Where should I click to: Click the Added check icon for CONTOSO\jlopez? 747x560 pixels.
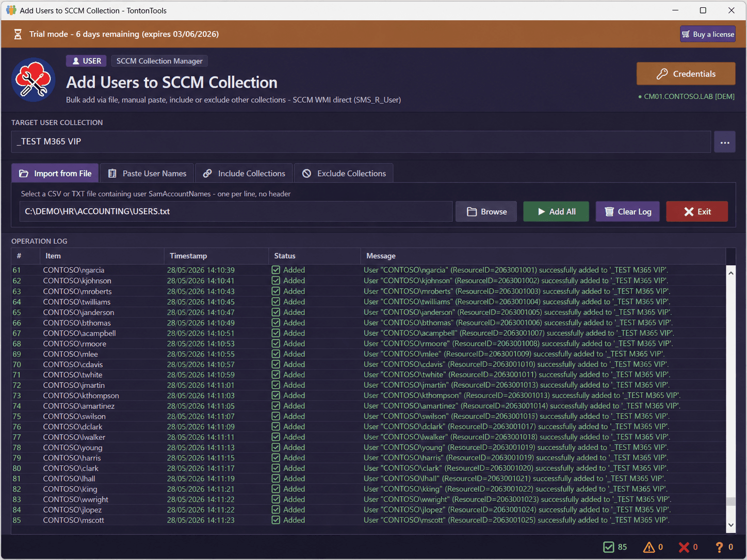click(276, 510)
